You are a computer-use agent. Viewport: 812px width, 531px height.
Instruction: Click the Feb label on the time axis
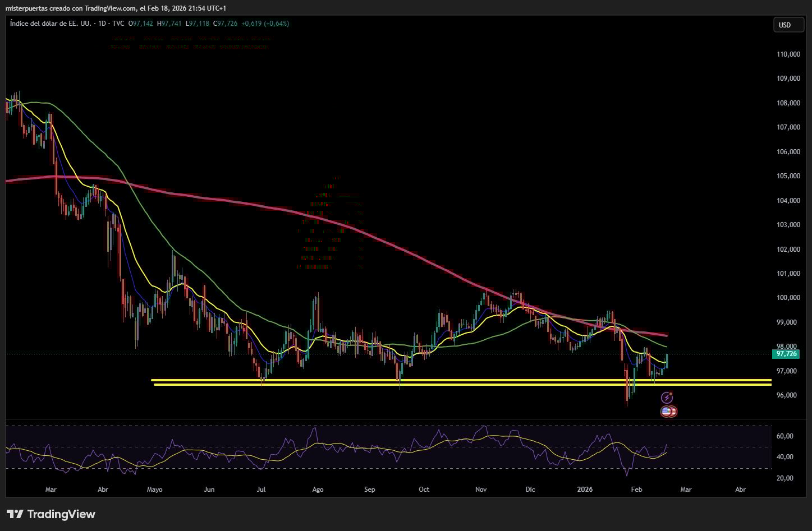click(636, 490)
